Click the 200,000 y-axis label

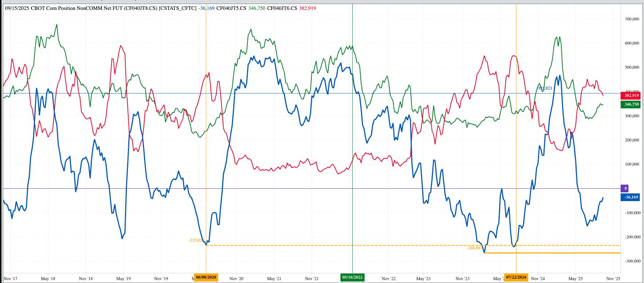(x=632, y=140)
